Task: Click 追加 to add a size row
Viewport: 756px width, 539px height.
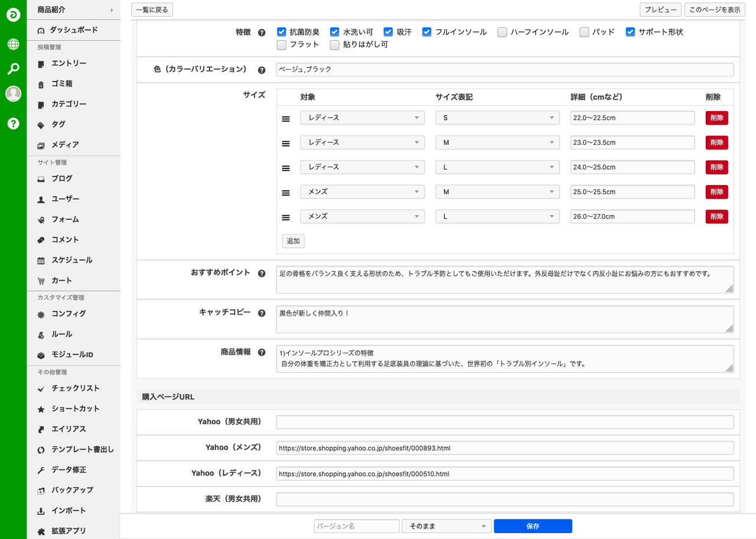Action: tap(293, 241)
